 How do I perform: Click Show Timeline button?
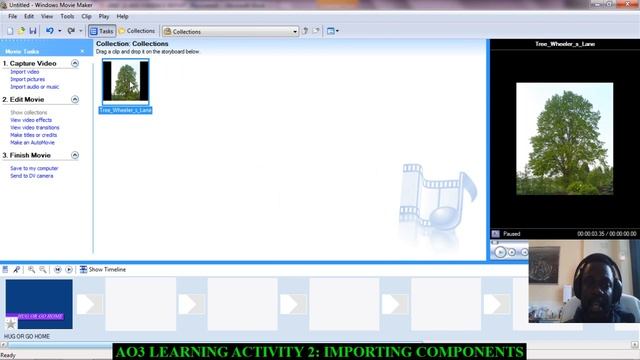coord(103,269)
